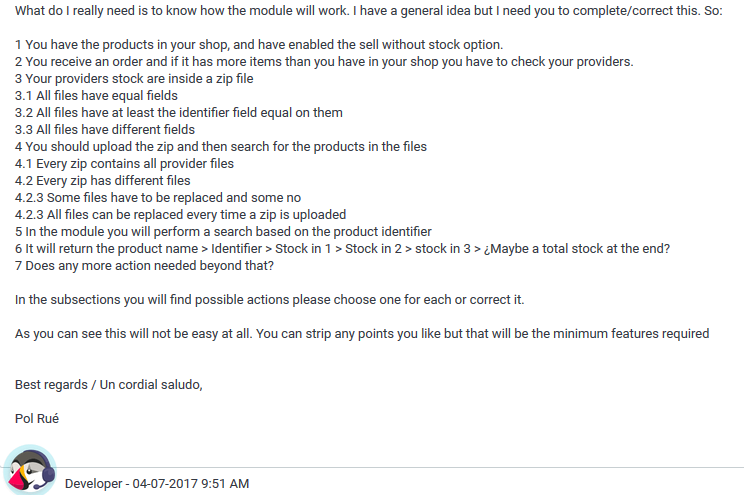Click point 7 'Does any more action needed'
The height and width of the screenshot is (495, 744).
click(144, 265)
